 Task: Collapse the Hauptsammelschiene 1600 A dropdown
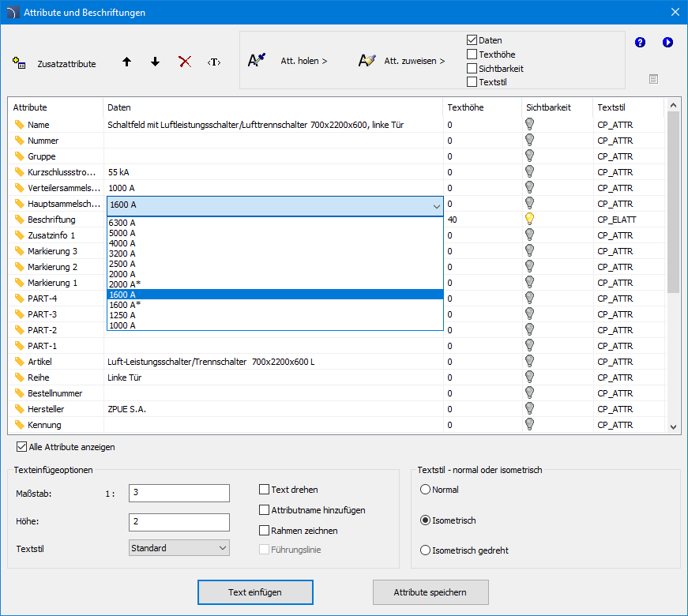[437, 205]
